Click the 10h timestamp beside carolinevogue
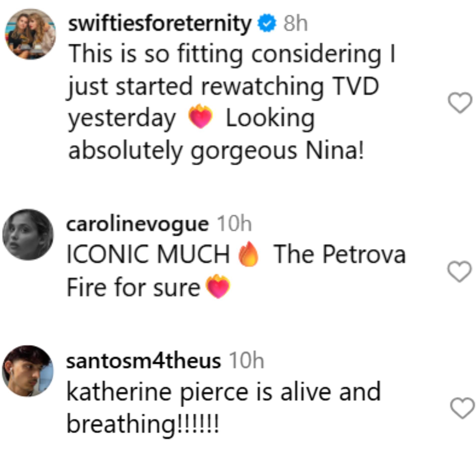 tap(234, 224)
